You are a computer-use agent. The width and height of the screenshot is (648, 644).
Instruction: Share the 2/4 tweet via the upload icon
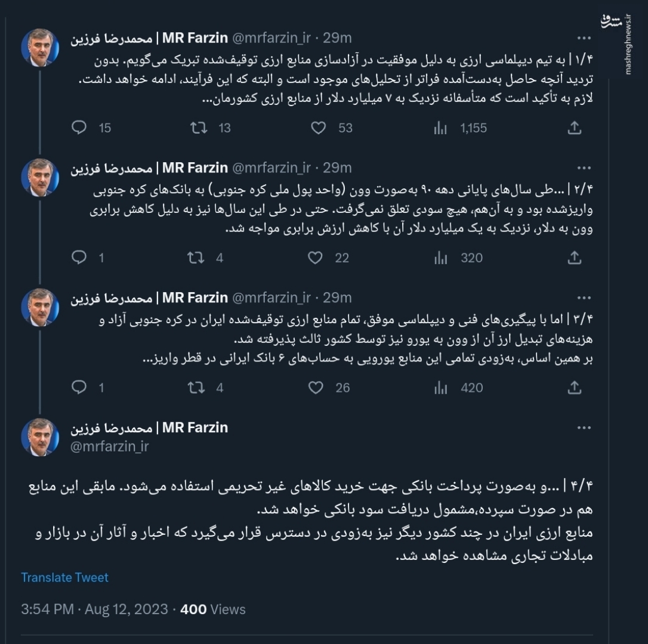pyautogui.click(x=575, y=258)
